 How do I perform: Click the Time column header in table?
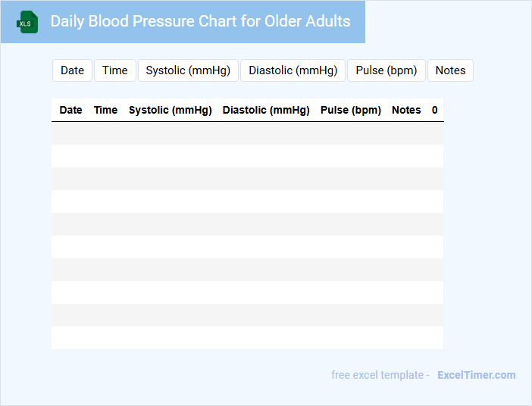[105, 110]
